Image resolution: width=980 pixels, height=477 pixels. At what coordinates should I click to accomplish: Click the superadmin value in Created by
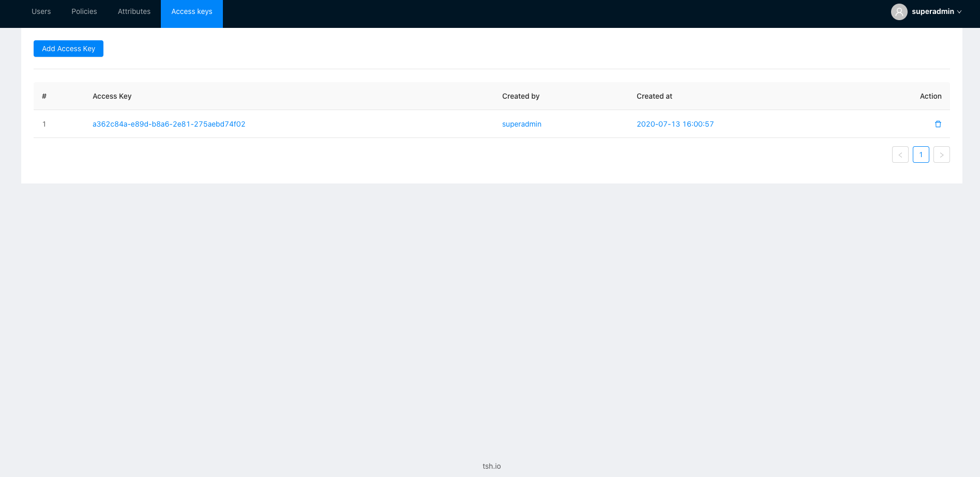(522, 124)
